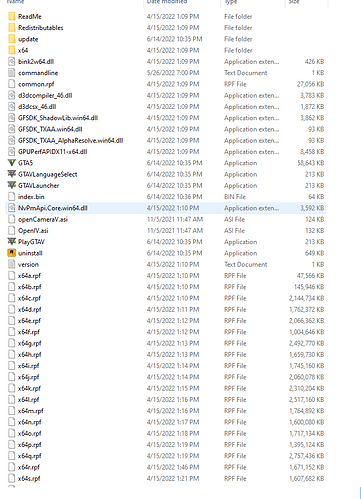Click the GTAVLauncher application icon
The height and width of the screenshot is (499, 361).
coord(12,185)
